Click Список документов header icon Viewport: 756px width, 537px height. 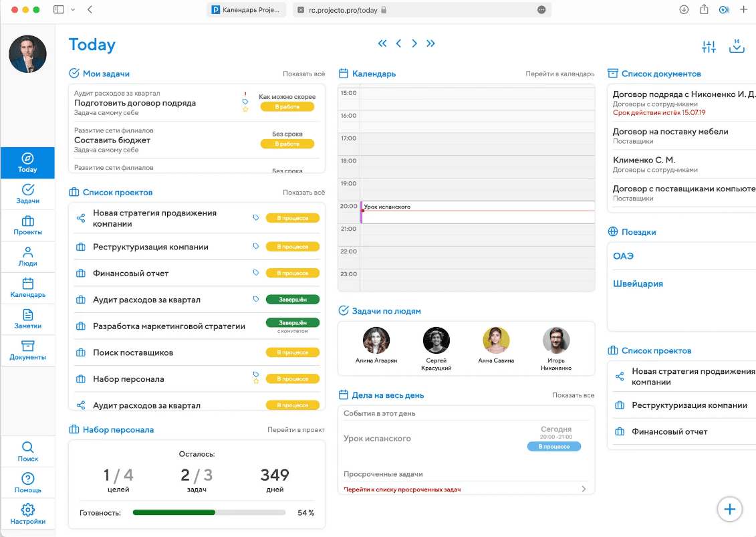coord(613,74)
